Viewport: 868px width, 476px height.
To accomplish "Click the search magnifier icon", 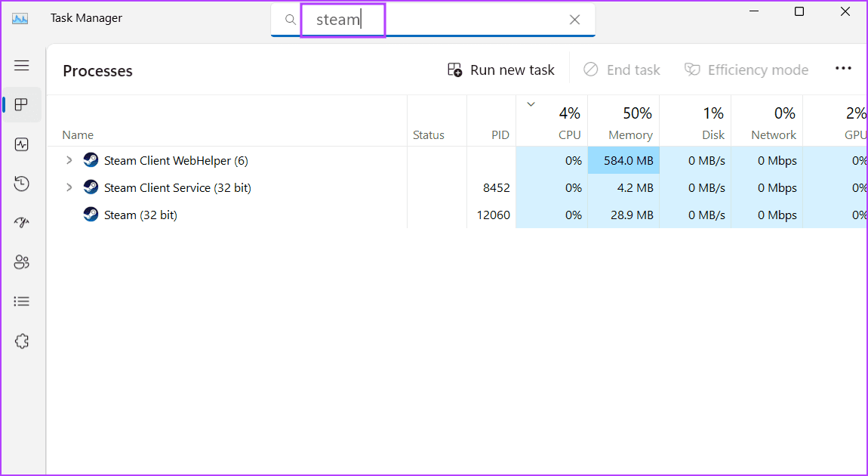I will click(x=290, y=20).
